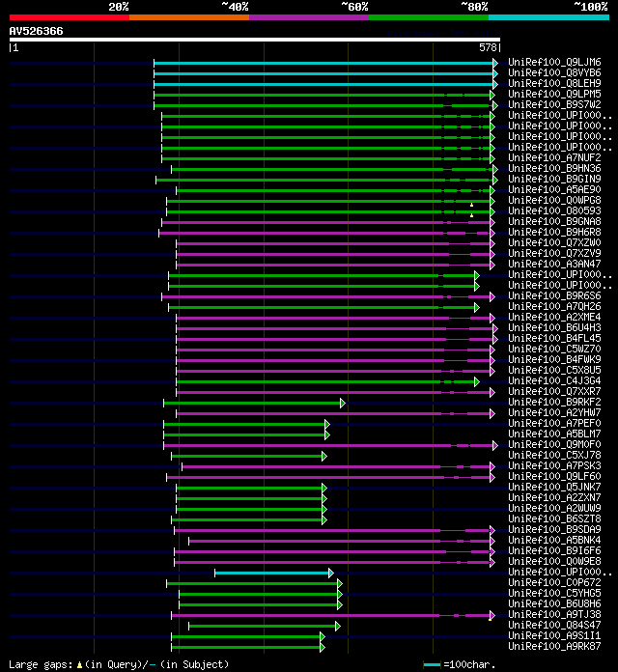
Task: Select label UniRef100_B9GIN9
Action: [x=554, y=179]
